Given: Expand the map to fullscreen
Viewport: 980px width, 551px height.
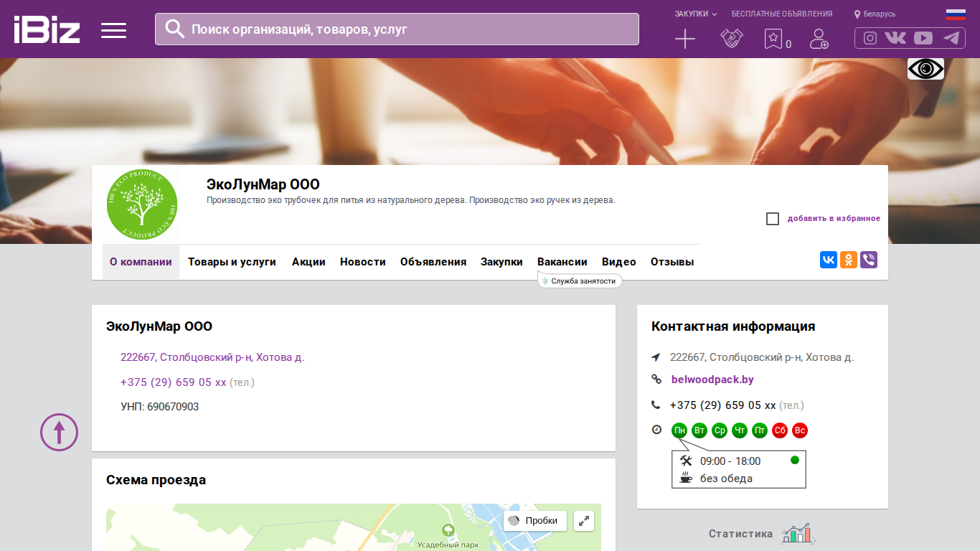Looking at the screenshot, I should 585,521.
